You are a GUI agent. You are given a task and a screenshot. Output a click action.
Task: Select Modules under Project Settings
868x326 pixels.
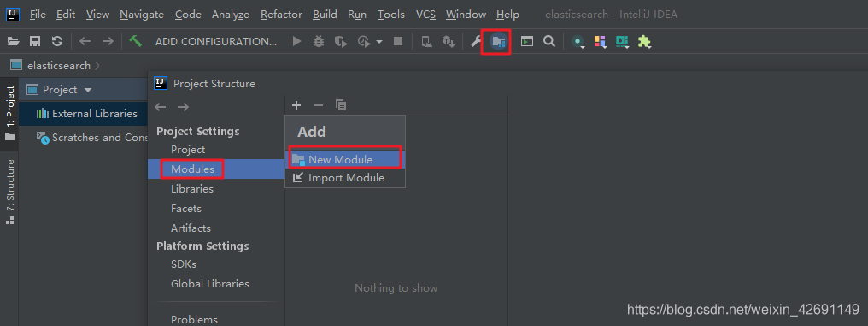pyautogui.click(x=192, y=169)
